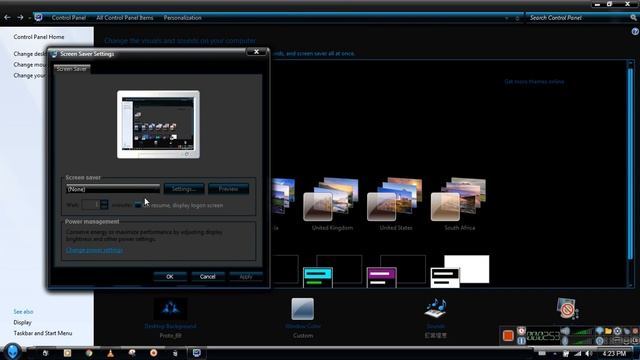
Task: Close the Screen Saver Settings dialog
Action: point(256,51)
